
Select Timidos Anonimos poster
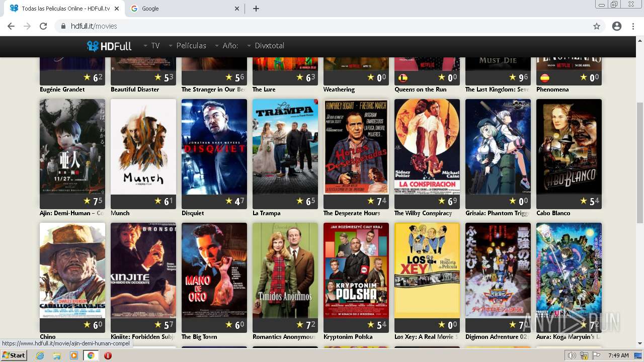coord(285,270)
